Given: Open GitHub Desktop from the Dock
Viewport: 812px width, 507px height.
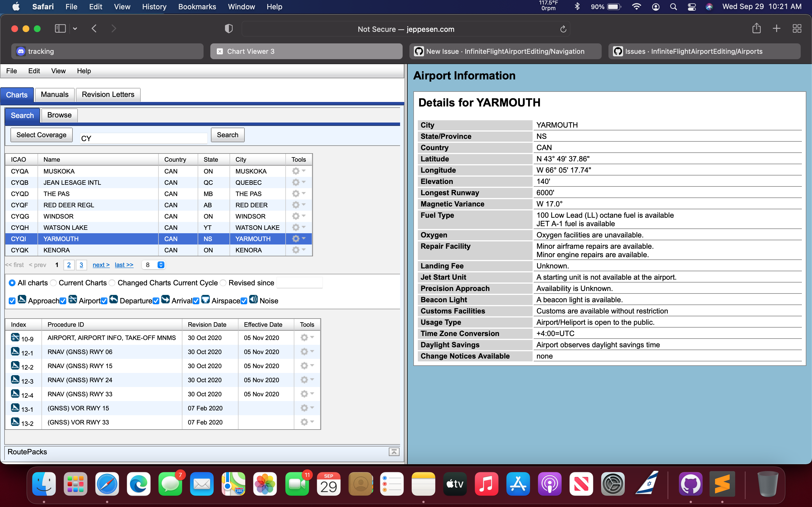Looking at the screenshot, I should (690, 484).
